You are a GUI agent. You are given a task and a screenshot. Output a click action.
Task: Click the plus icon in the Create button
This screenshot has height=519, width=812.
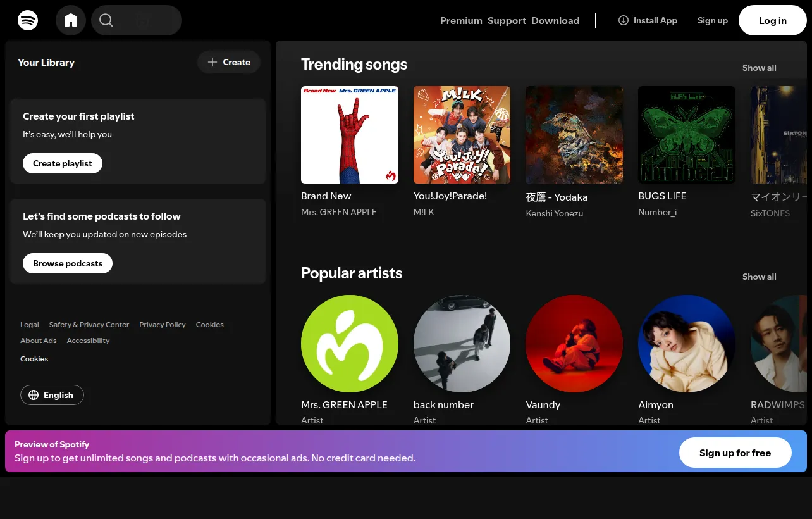212,62
